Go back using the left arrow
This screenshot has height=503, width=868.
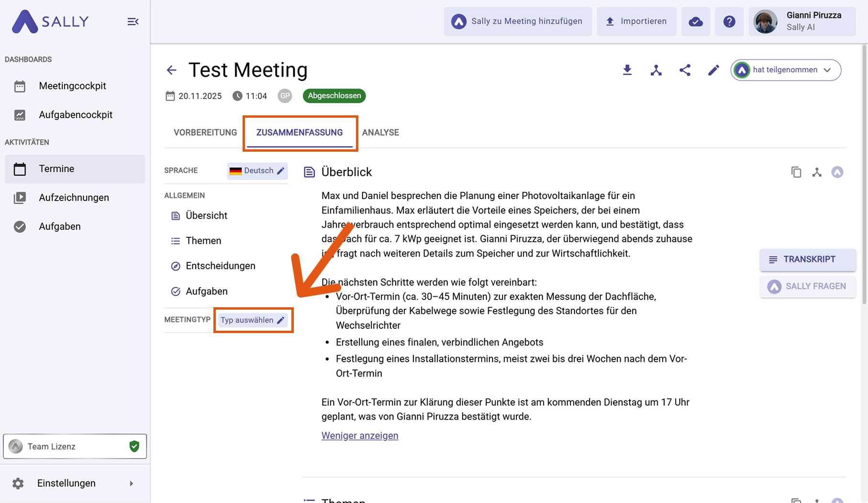[172, 70]
